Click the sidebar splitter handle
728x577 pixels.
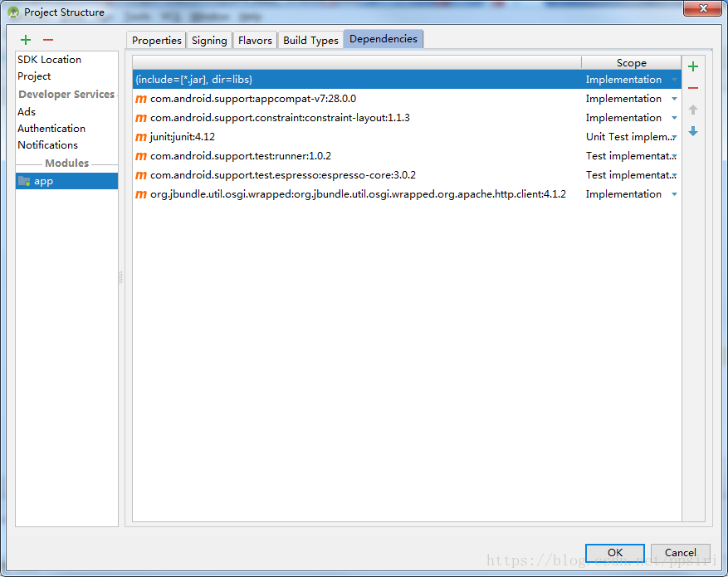120,277
